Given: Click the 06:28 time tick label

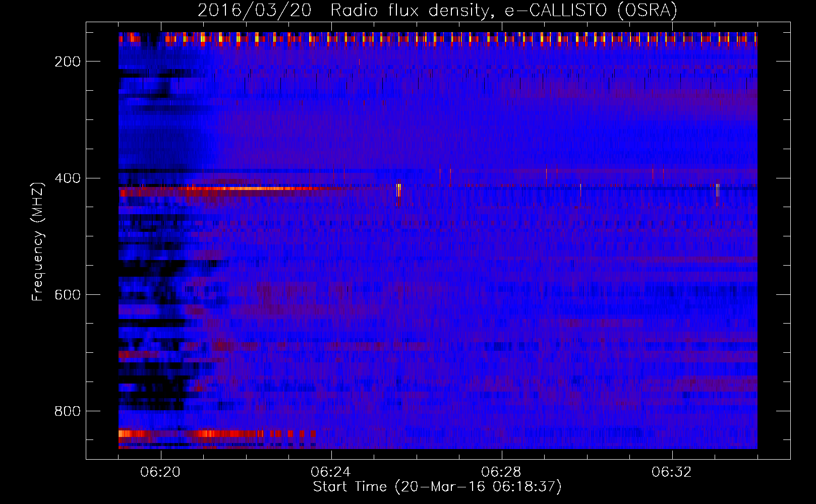Looking at the screenshot, I should [x=502, y=472].
